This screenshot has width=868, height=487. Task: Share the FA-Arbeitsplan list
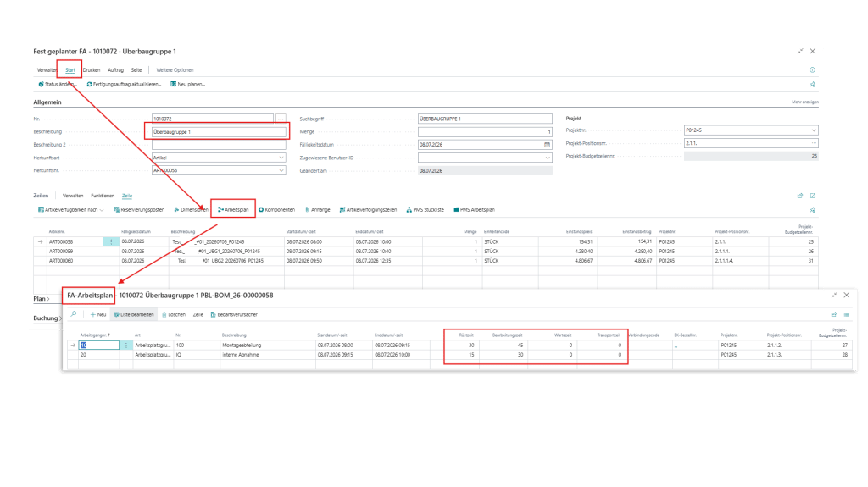834,314
